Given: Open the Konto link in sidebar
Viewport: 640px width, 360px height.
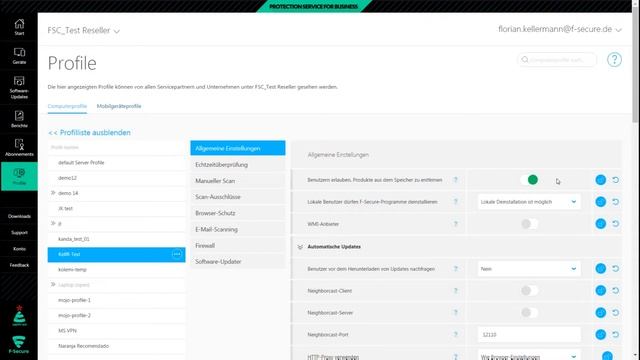Looking at the screenshot, I should [x=19, y=249].
